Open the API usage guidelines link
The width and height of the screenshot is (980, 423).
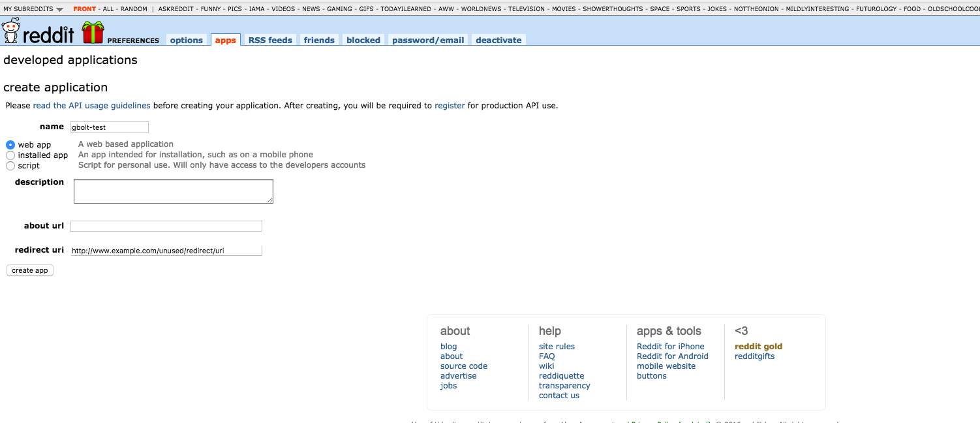[x=91, y=105]
